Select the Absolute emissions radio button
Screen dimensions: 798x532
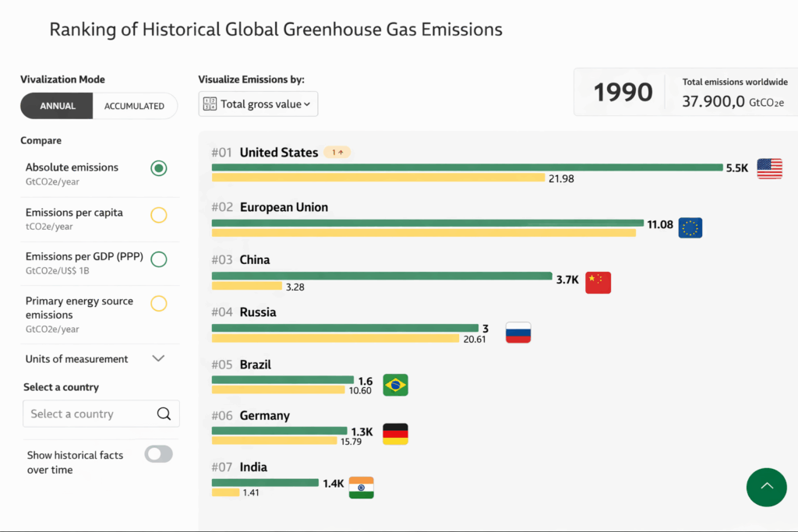tap(158, 168)
